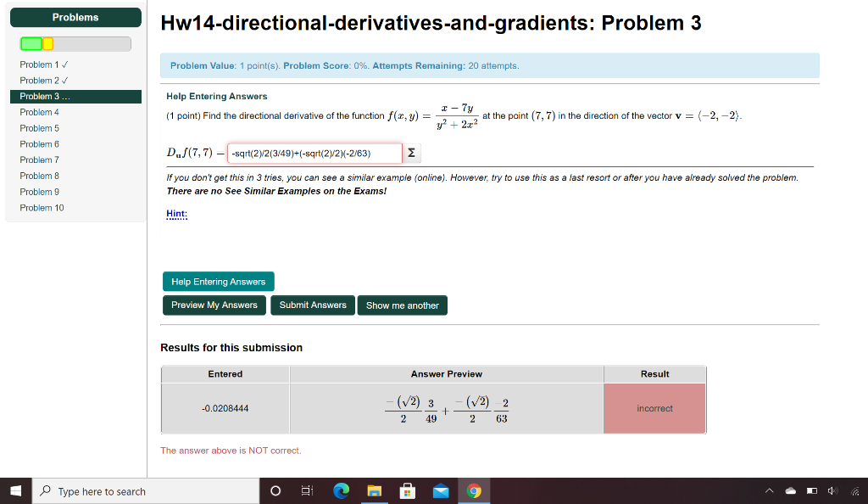This screenshot has width=868, height=504.
Task: Open Task View on the taskbar
Action: [306, 490]
